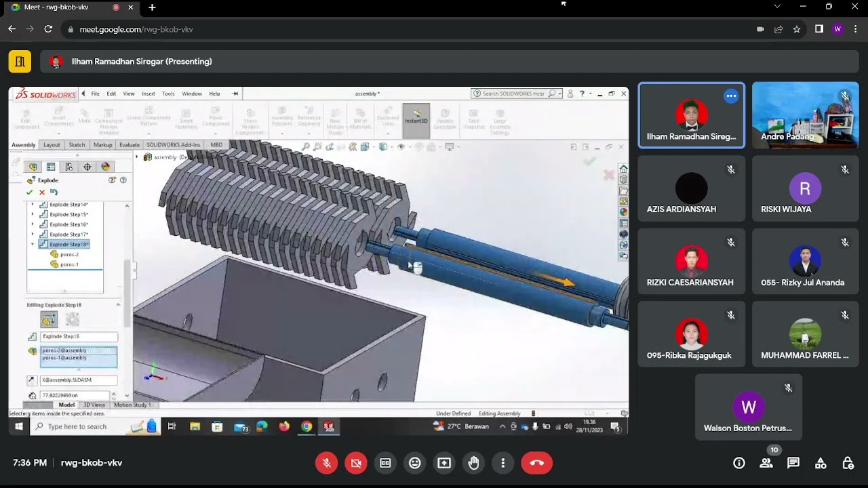The width and height of the screenshot is (868, 488).
Task: Open more options on Ilham Ramadhan tile
Action: pyautogui.click(x=731, y=96)
